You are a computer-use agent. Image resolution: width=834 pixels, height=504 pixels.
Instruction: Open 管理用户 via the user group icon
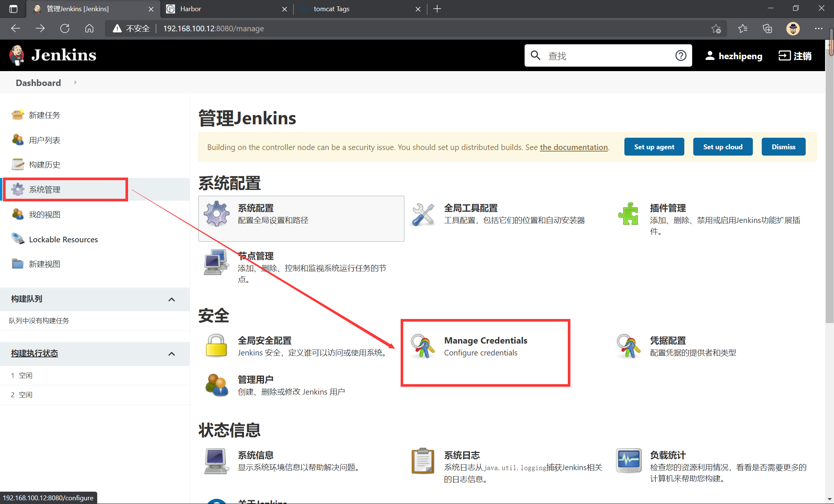216,385
